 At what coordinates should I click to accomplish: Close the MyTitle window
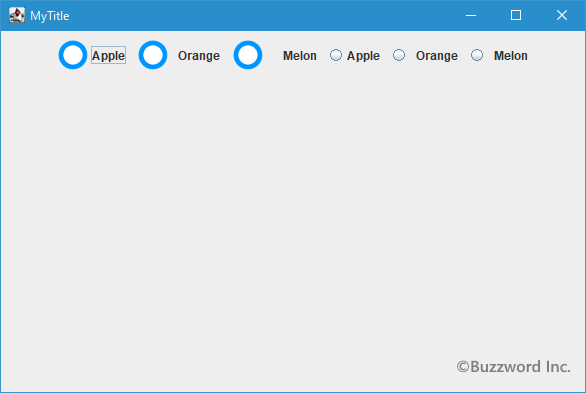(562, 15)
